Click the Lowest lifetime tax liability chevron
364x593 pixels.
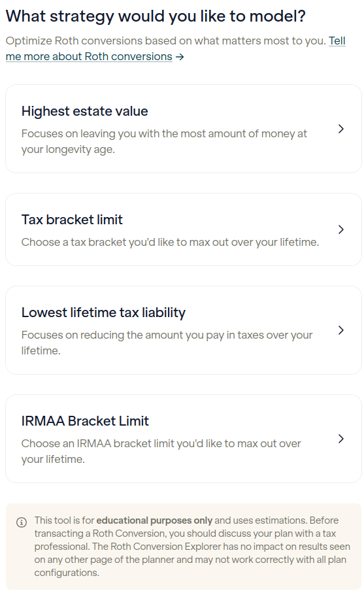pyautogui.click(x=341, y=330)
